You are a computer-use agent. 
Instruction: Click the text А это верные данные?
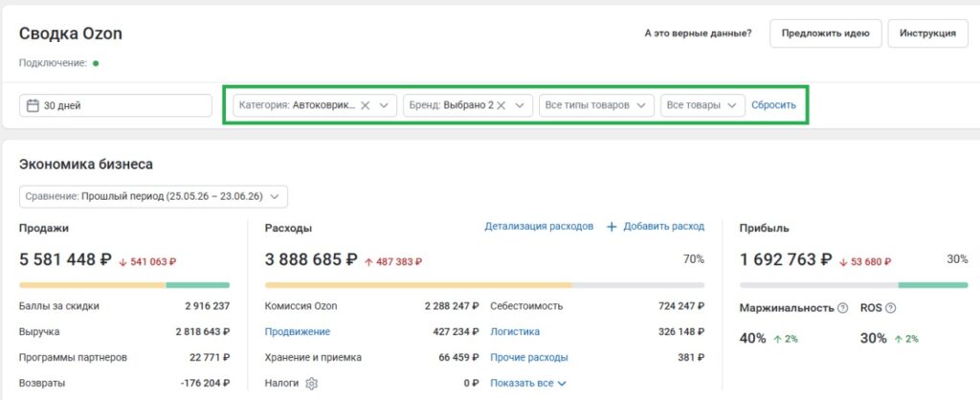point(698,33)
